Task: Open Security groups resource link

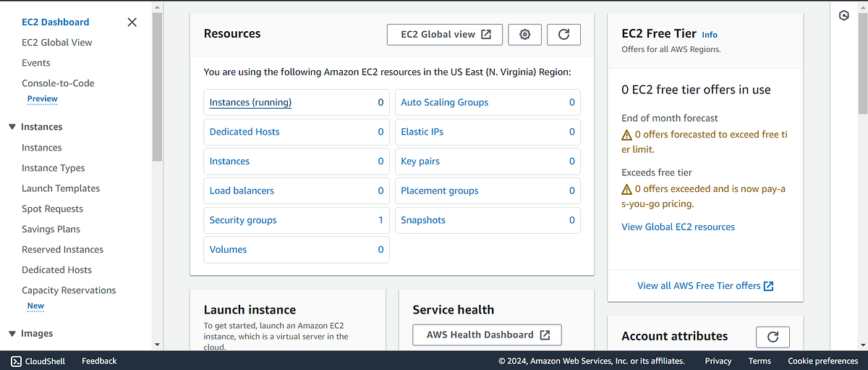Action: [243, 220]
